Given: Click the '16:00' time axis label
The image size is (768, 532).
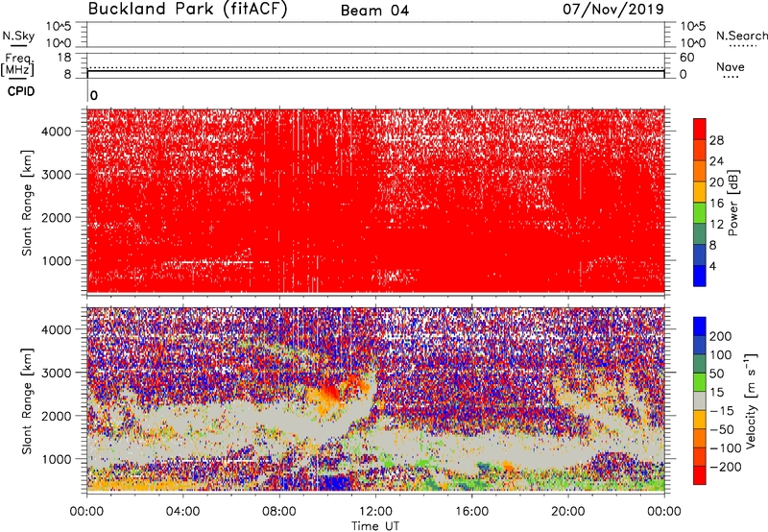Looking at the screenshot, I should click(x=472, y=512).
